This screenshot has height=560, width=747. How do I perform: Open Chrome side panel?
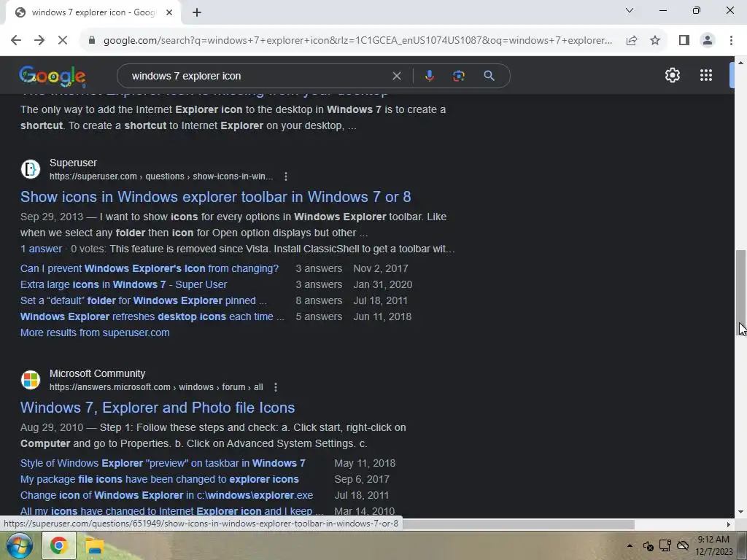[x=684, y=41]
